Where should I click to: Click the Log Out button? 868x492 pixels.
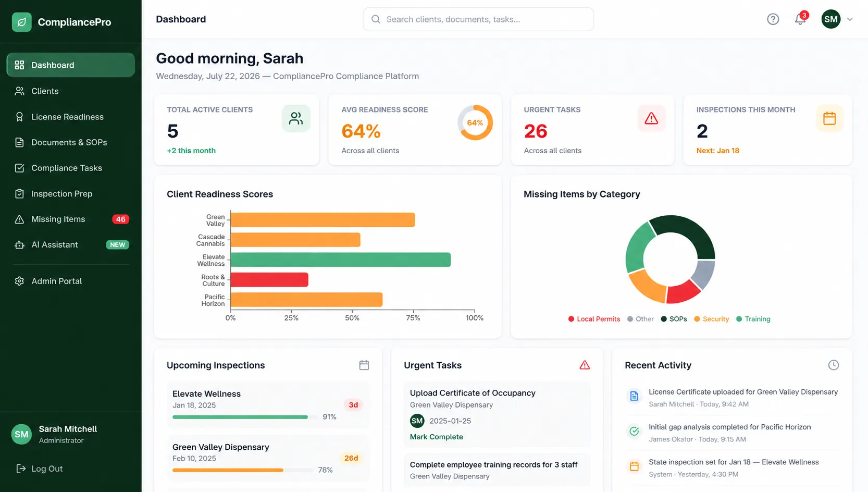tap(40, 469)
